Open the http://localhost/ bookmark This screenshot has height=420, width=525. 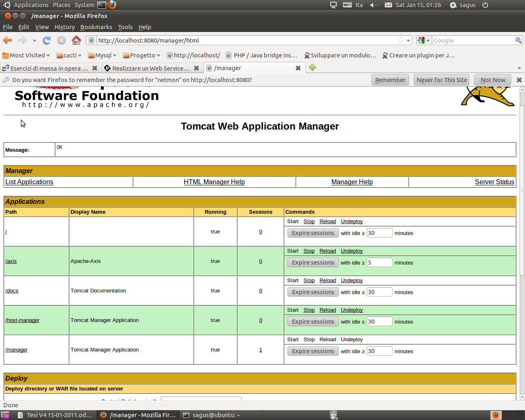pos(193,55)
